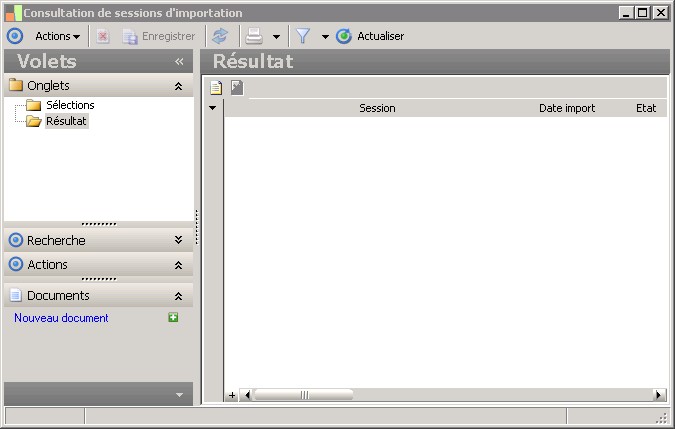
Task: Close the Consultation de sessions window
Action: [660, 13]
